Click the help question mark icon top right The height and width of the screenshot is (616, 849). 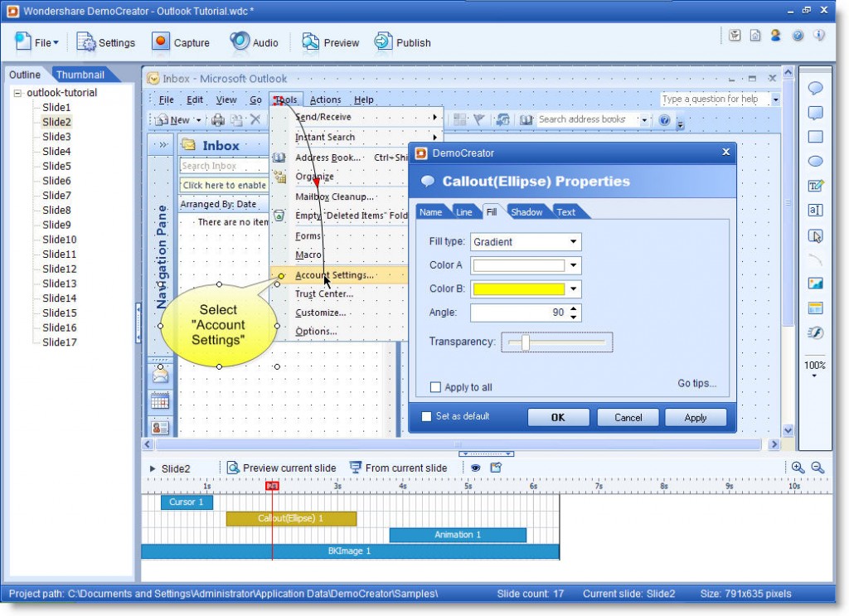[x=798, y=36]
